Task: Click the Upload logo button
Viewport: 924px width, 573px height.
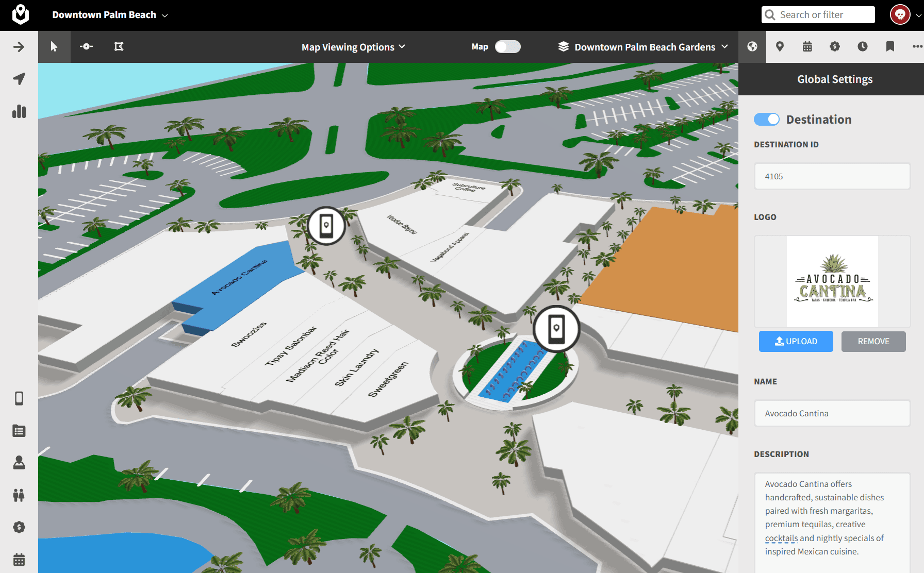Action: click(x=796, y=341)
